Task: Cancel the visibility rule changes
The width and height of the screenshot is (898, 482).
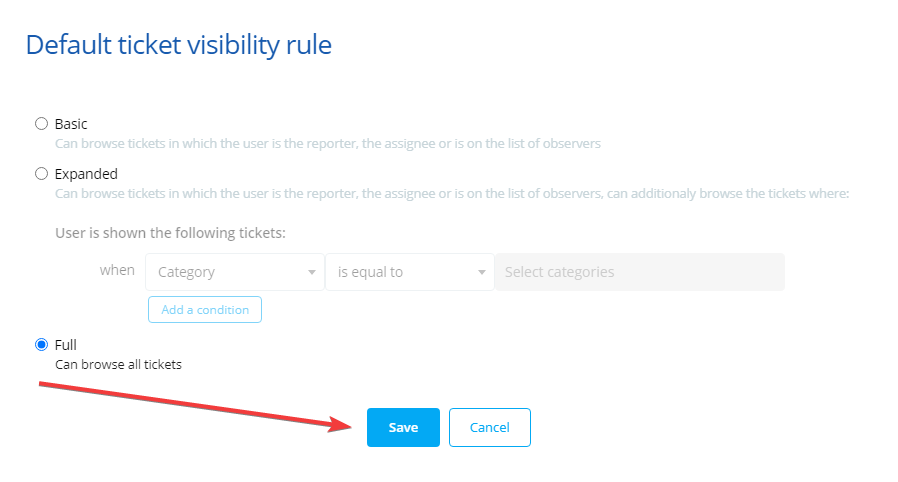Action: click(490, 427)
